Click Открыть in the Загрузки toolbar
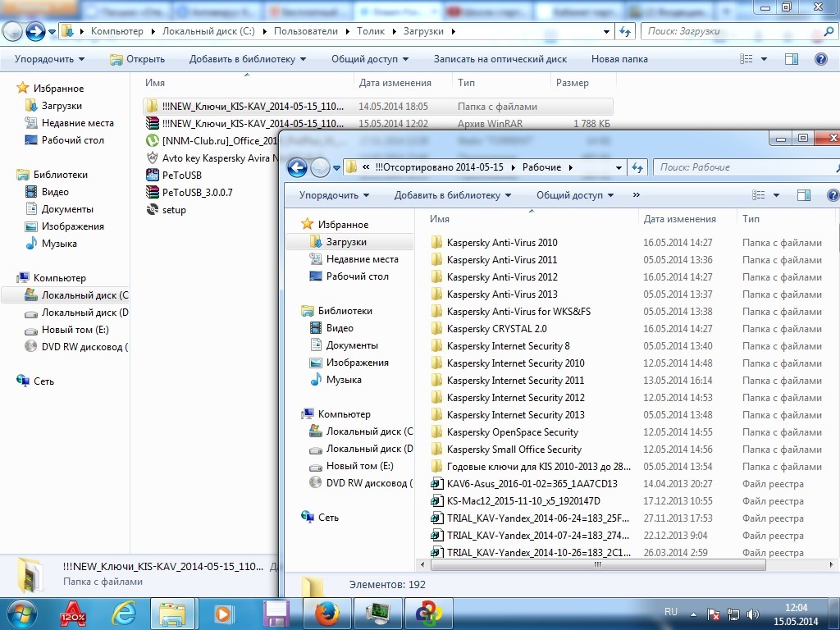The image size is (840, 630). click(x=137, y=59)
